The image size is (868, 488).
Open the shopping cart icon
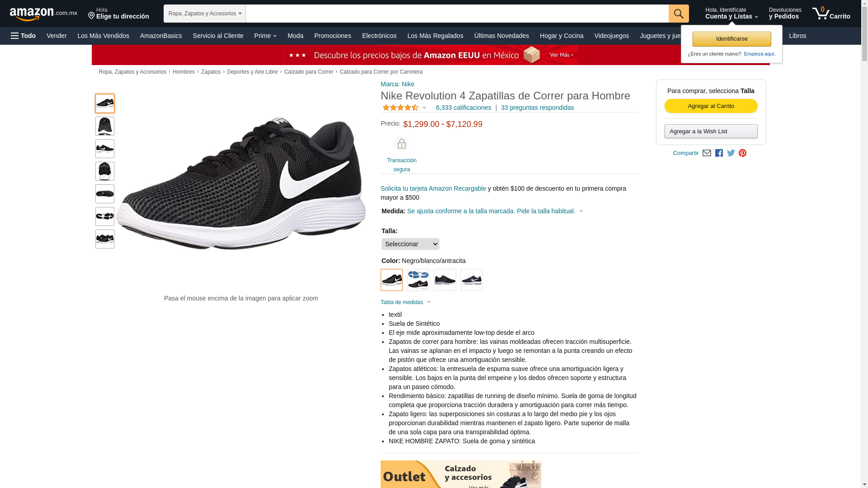(x=831, y=14)
